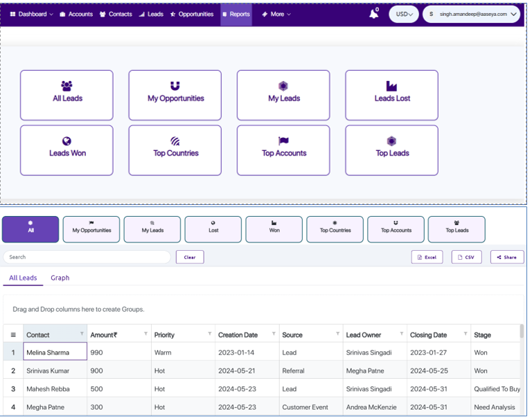
Task: Open the Amount column filter
Action: [x=146, y=334]
